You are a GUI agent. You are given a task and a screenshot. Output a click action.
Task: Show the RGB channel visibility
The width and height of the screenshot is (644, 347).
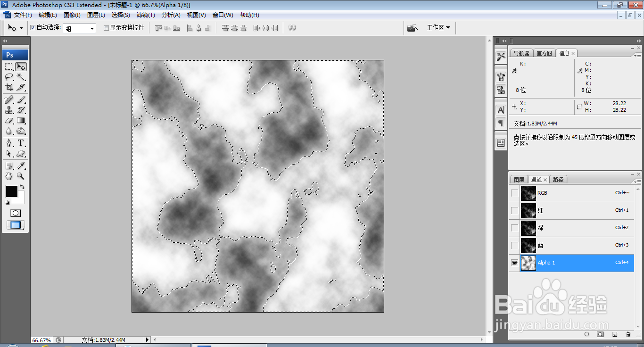[x=514, y=193]
